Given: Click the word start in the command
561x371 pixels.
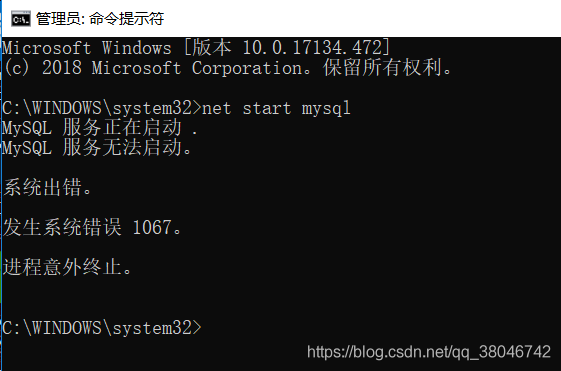Looking at the screenshot, I should pyautogui.click(x=267, y=108).
